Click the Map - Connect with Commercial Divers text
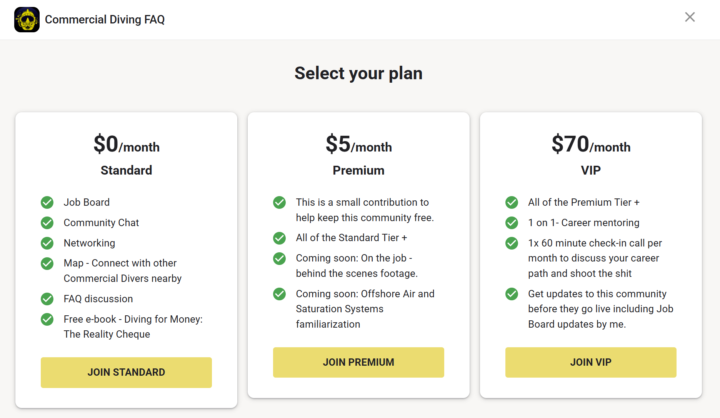Screen dimensions: 720x418 [122, 270]
